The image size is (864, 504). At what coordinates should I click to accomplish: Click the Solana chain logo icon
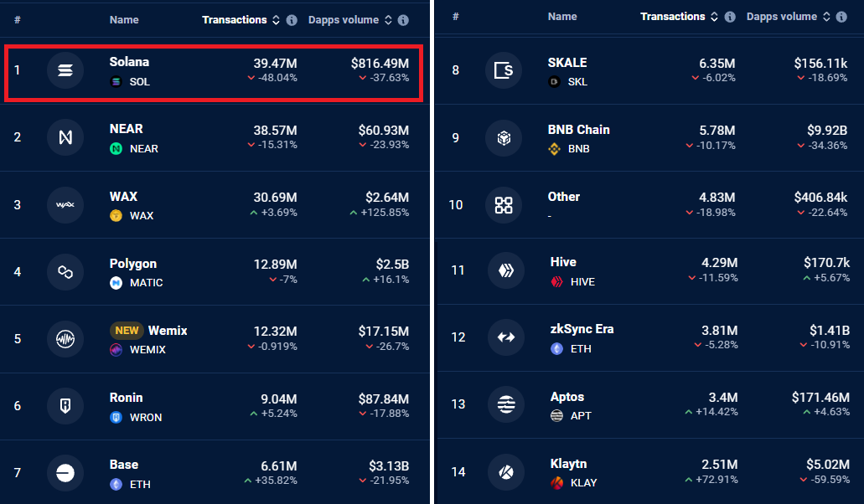[x=65, y=71]
